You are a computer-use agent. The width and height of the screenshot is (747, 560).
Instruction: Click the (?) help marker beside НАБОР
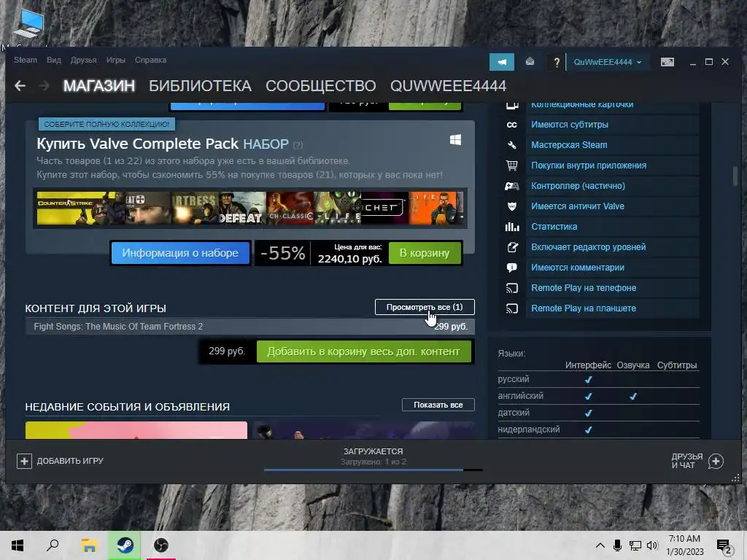click(298, 145)
